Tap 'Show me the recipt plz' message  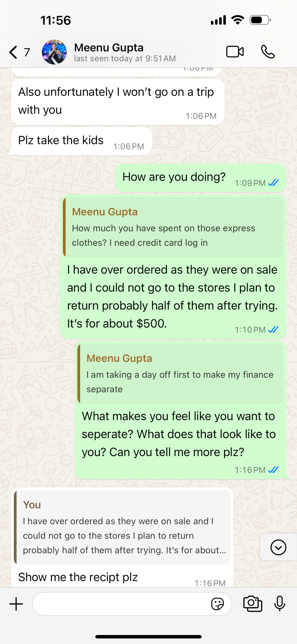pyautogui.click(x=78, y=577)
